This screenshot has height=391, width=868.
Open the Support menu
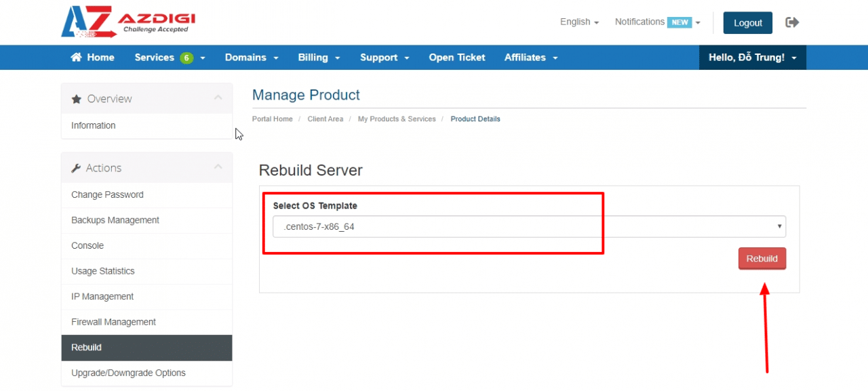(x=384, y=58)
